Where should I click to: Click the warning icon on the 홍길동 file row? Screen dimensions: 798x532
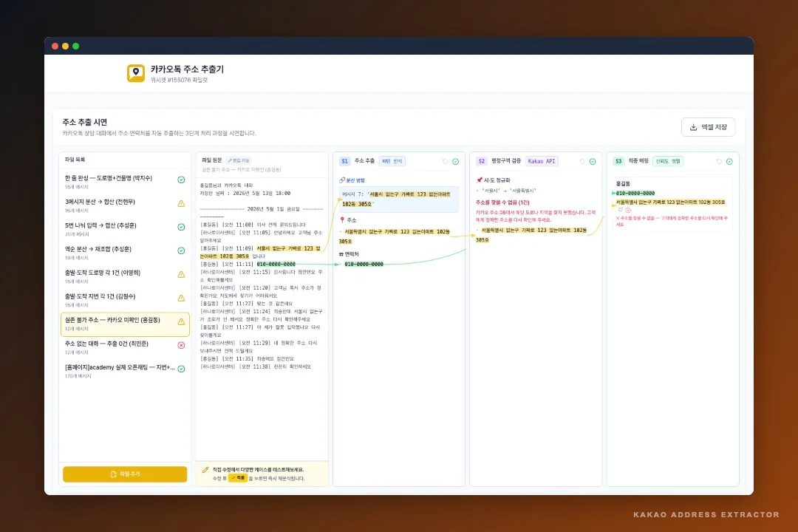click(x=181, y=321)
